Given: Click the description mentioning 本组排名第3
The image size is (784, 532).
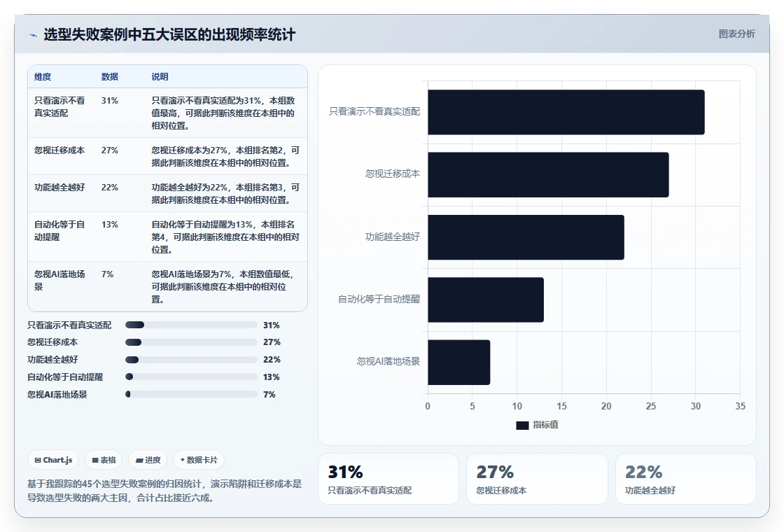Looking at the screenshot, I should tap(225, 193).
